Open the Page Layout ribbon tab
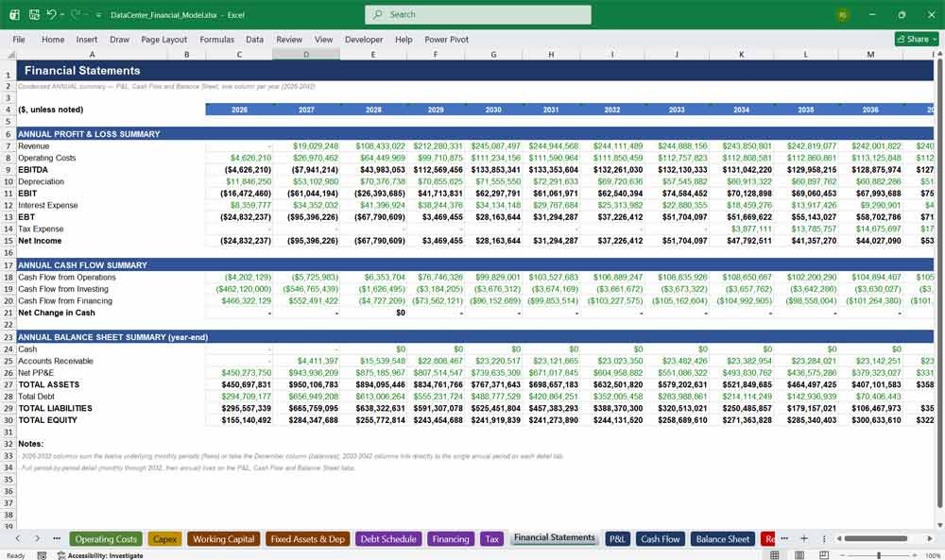The image size is (945, 560). coord(163,39)
